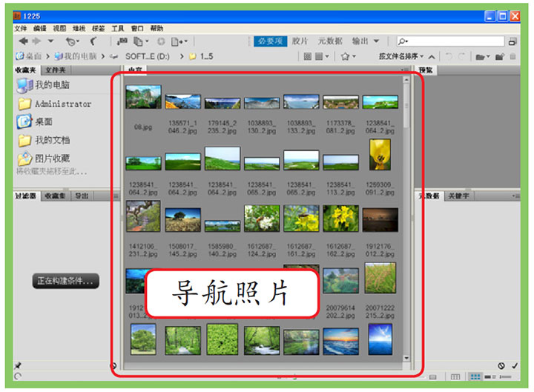Toggle the pin filter icon at bottom left
534x392 pixels.
18,365
